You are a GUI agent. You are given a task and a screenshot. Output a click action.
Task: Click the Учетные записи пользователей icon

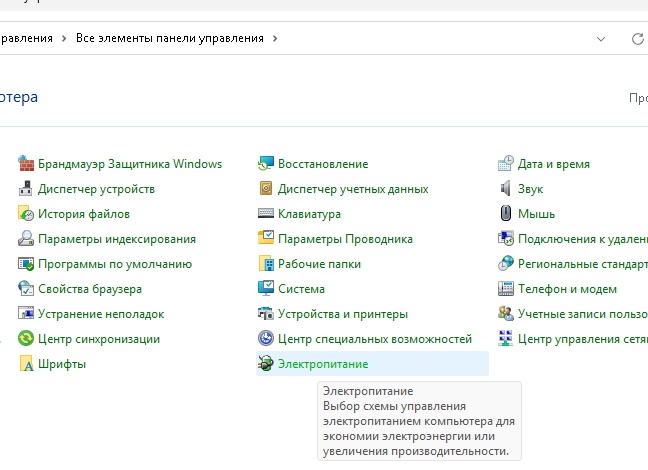pyautogui.click(x=506, y=313)
